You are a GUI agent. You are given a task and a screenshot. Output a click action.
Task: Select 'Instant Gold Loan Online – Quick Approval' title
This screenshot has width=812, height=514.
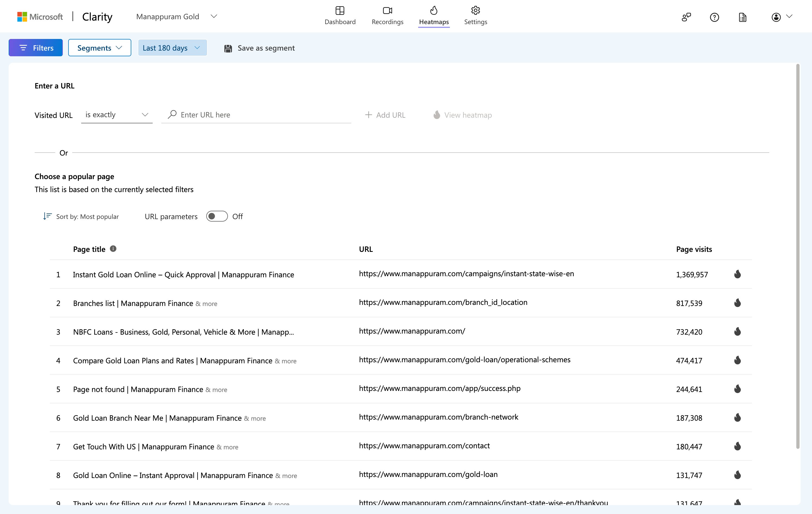point(184,275)
